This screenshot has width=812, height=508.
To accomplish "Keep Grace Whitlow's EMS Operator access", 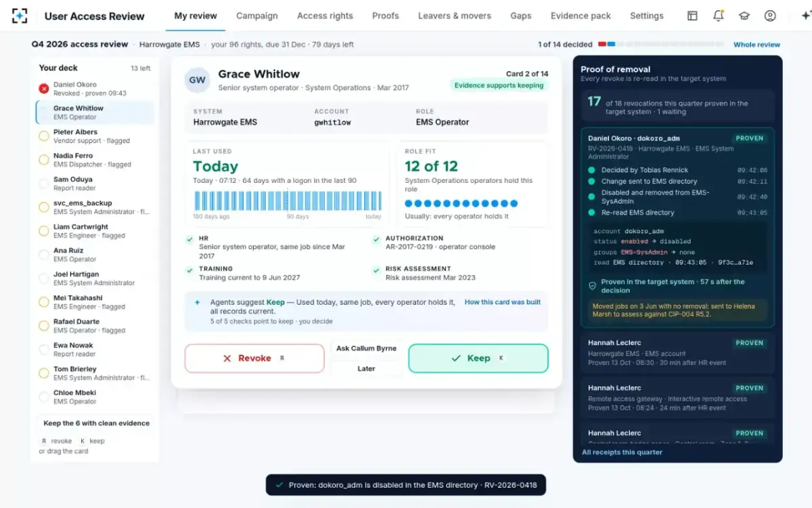I will [478, 358].
